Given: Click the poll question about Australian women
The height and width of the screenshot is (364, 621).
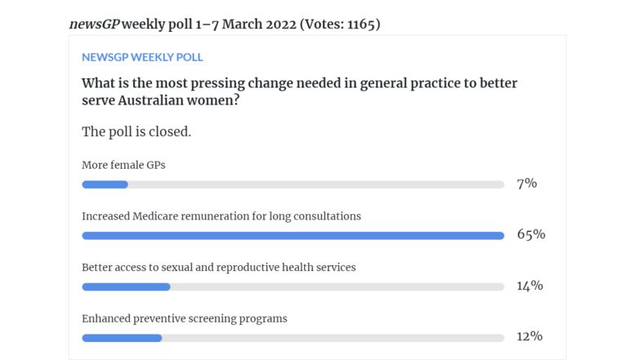Looking at the screenshot, I should coord(299,91).
